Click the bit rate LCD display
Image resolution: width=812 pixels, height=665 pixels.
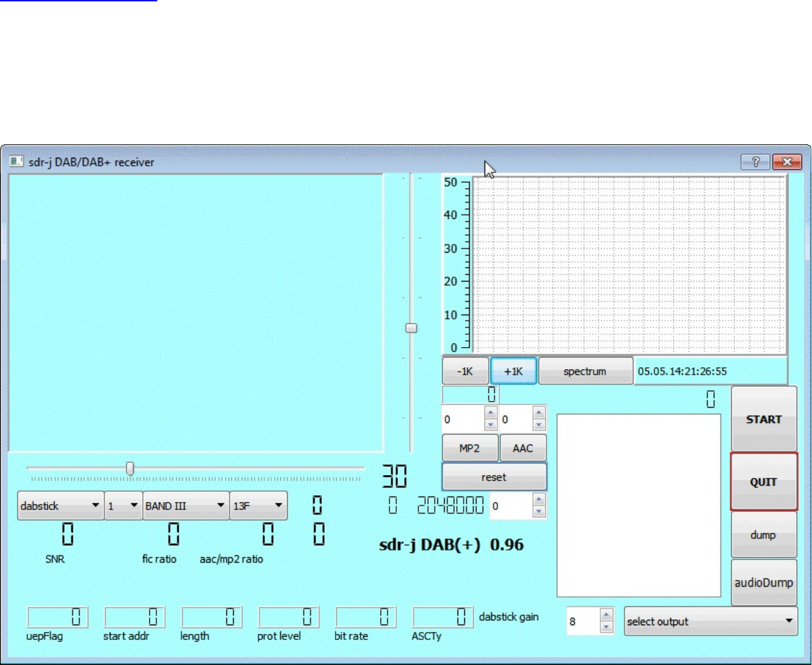tap(366, 616)
